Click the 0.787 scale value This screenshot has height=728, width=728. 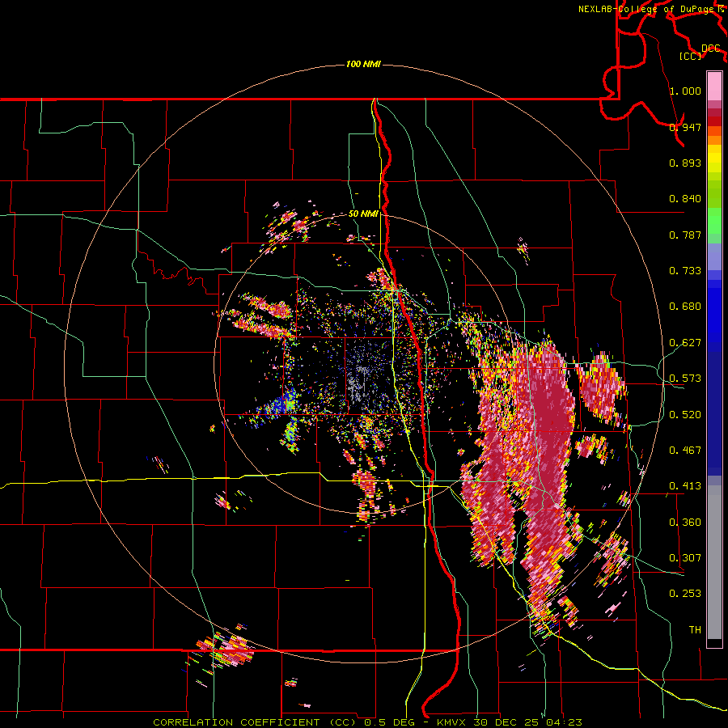coord(685,235)
